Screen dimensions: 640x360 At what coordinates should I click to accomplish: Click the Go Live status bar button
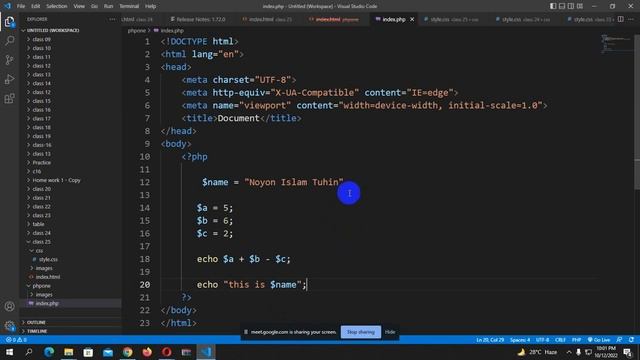[599, 340]
